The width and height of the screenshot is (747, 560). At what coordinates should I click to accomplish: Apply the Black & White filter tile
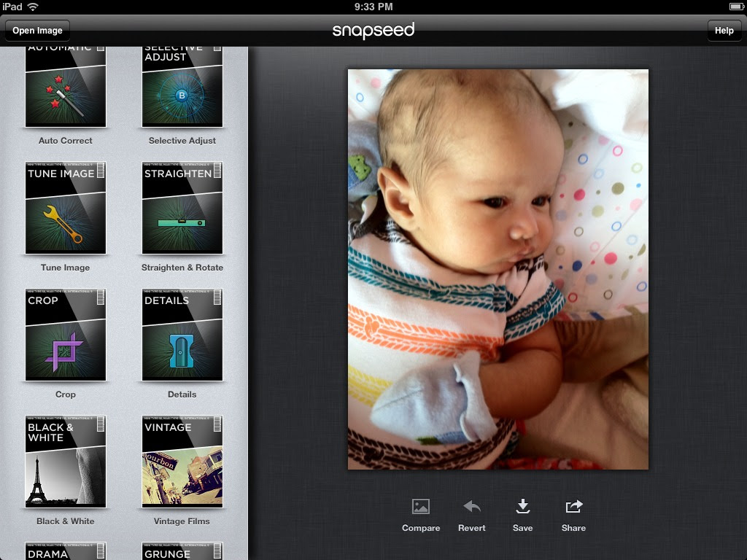pos(65,462)
